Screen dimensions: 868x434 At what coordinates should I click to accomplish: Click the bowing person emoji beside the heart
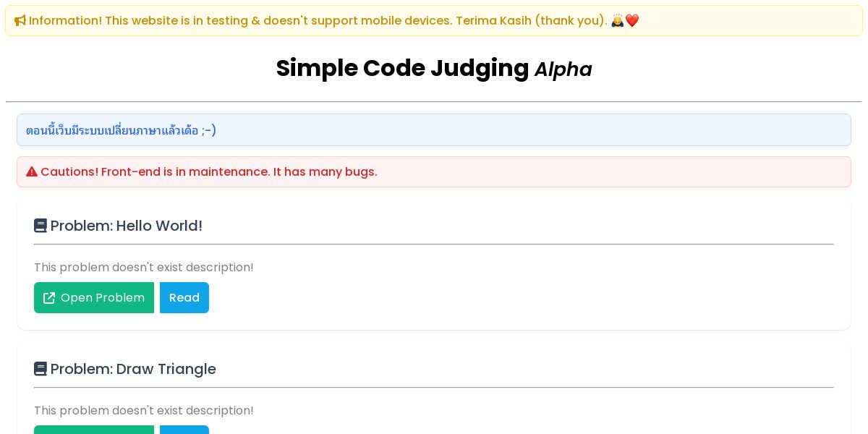617,21
